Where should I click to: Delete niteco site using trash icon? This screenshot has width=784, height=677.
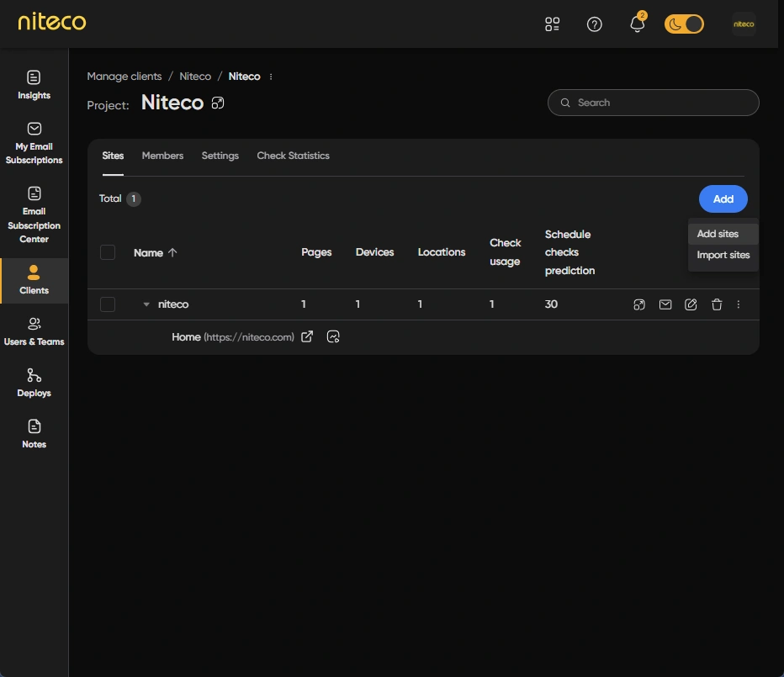(717, 304)
